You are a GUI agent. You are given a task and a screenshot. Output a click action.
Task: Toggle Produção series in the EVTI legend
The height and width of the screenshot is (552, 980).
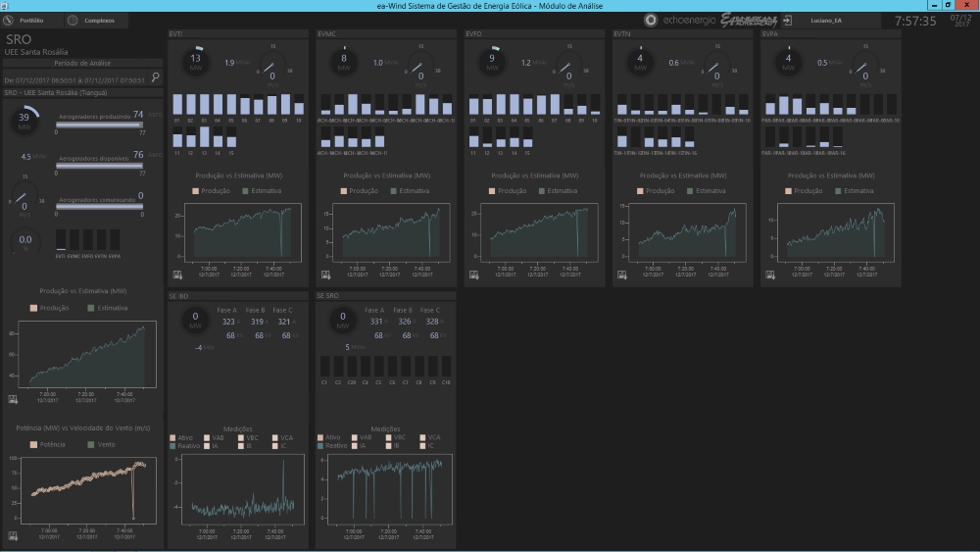pyautogui.click(x=212, y=190)
